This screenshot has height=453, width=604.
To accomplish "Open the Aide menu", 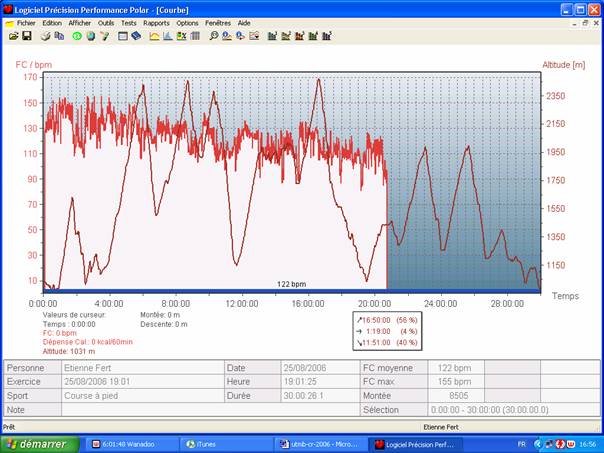I will tap(244, 22).
